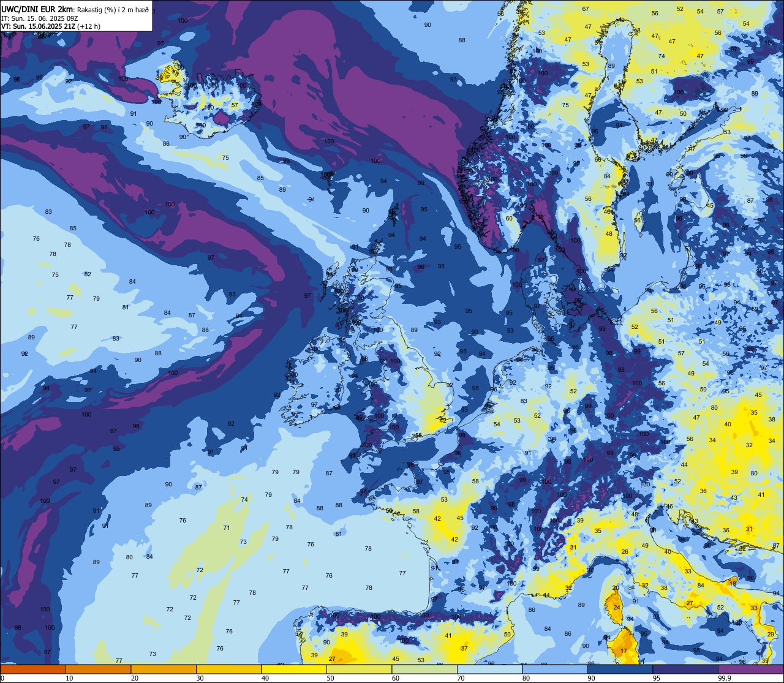Click the bright yellow 40–50 legend swatch
Image resolution: width=784 pixels, height=683 pixels.
(294, 669)
